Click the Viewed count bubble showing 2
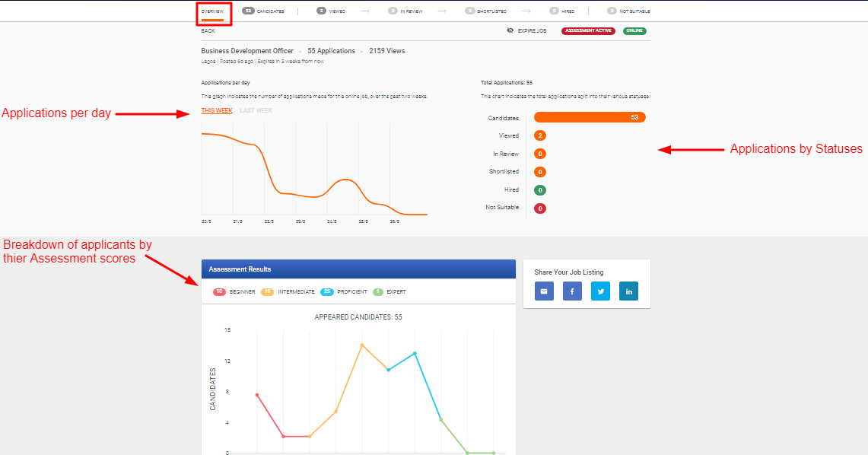The width and height of the screenshot is (868, 455). click(540, 135)
